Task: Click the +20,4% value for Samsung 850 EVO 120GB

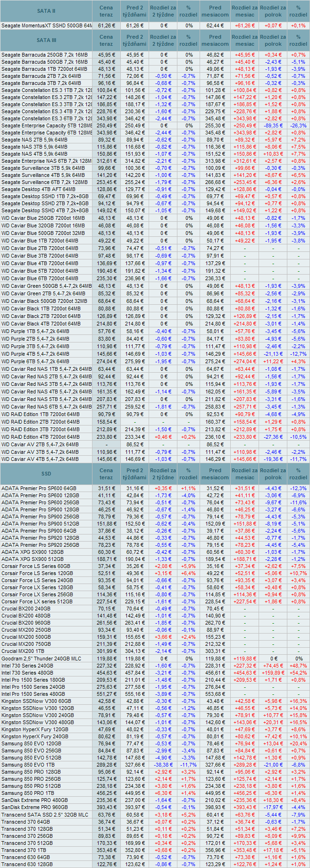Action: click(x=298, y=744)
